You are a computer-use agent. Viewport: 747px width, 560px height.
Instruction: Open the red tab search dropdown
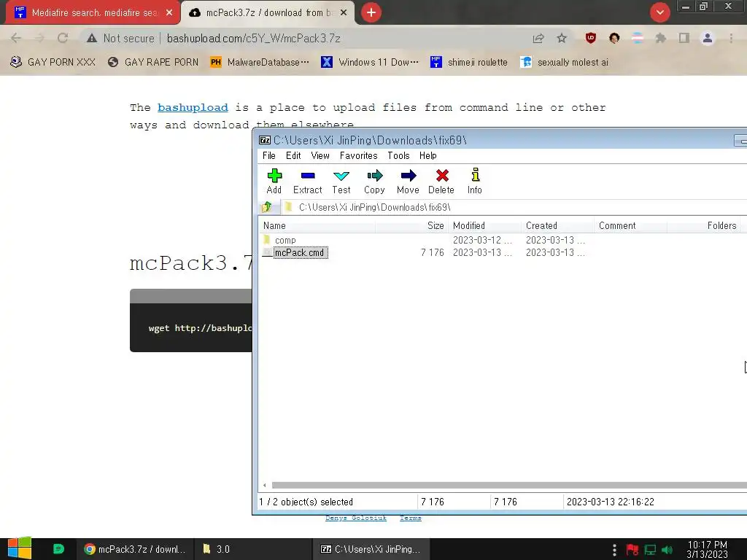point(659,12)
